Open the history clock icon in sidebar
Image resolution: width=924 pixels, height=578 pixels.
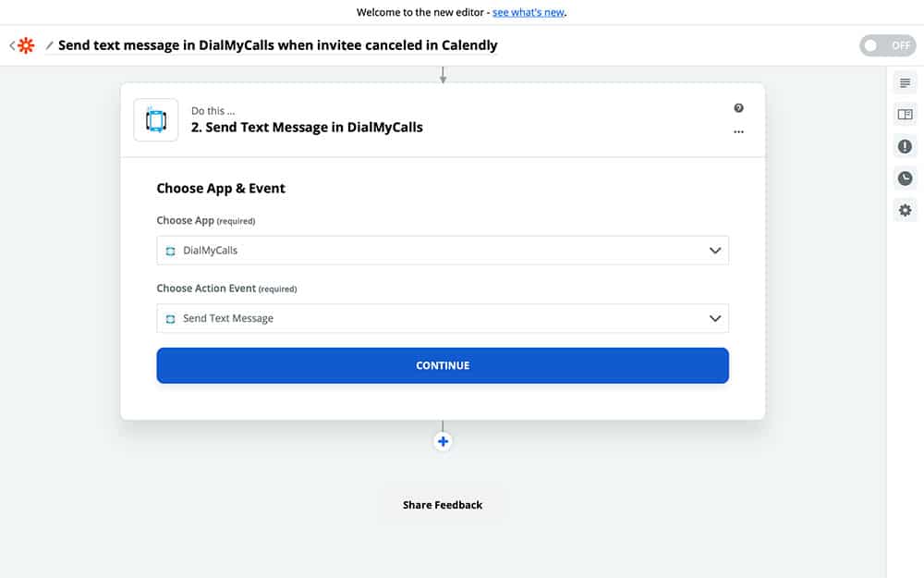tap(905, 178)
